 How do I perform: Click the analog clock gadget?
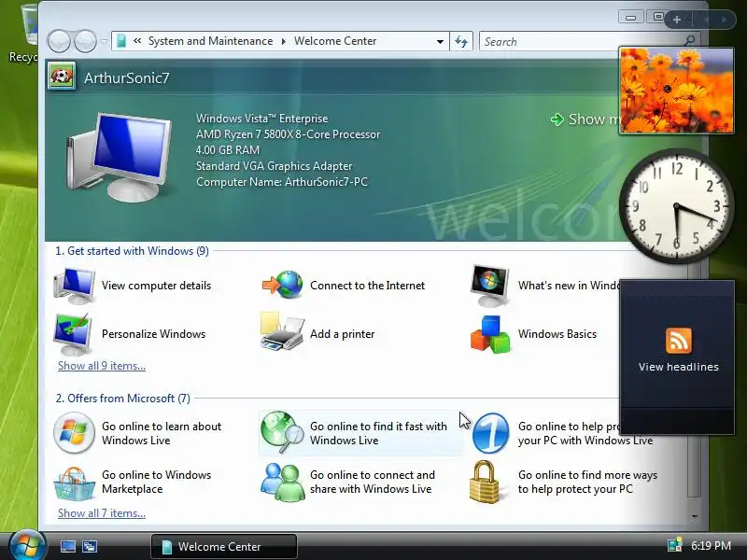(676, 206)
